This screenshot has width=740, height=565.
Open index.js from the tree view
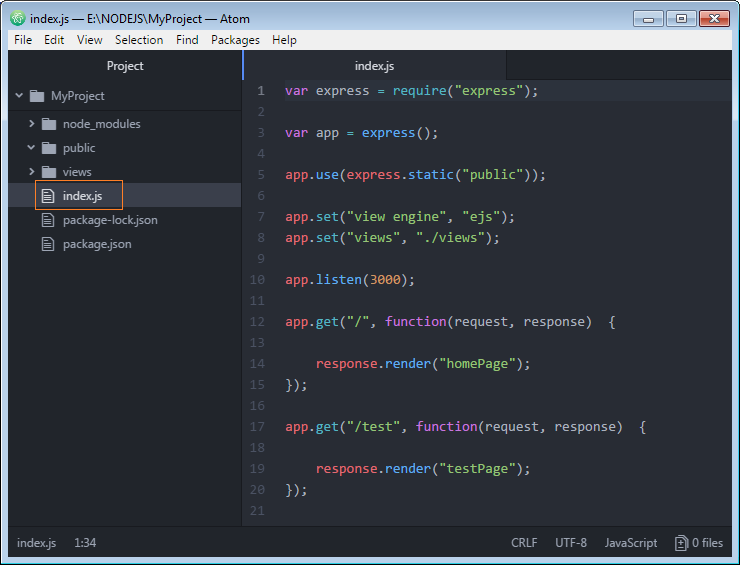[x=82, y=195]
